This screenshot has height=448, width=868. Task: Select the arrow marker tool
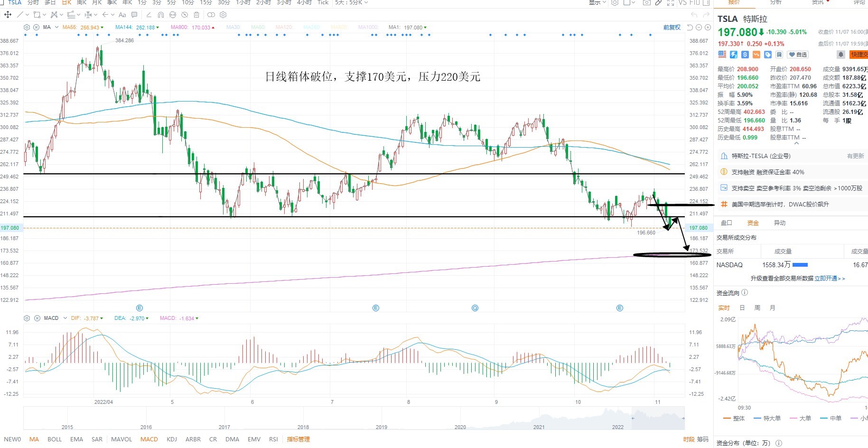[x=105, y=15]
